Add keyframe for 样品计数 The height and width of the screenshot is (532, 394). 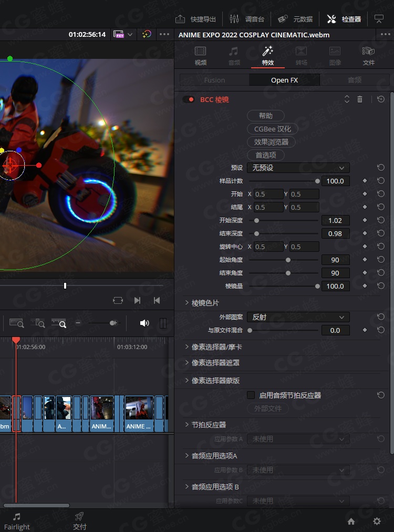click(365, 181)
